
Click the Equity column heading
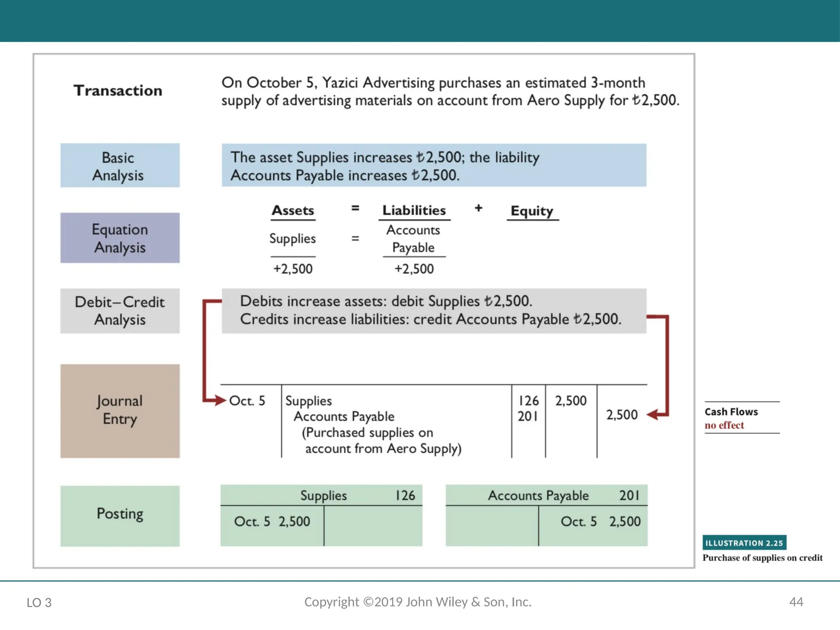tap(532, 211)
